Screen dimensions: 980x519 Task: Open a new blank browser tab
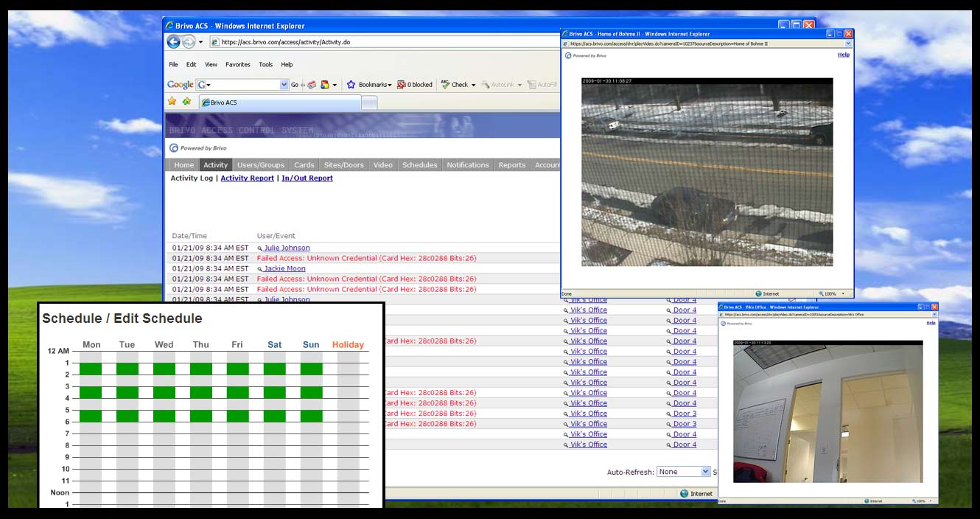tap(369, 102)
